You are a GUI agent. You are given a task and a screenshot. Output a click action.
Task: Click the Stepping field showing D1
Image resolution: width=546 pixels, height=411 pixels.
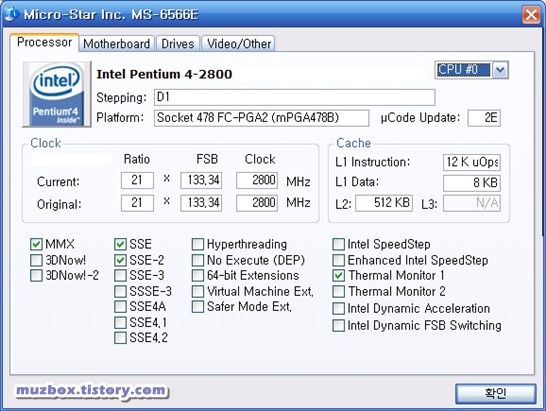click(x=295, y=97)
